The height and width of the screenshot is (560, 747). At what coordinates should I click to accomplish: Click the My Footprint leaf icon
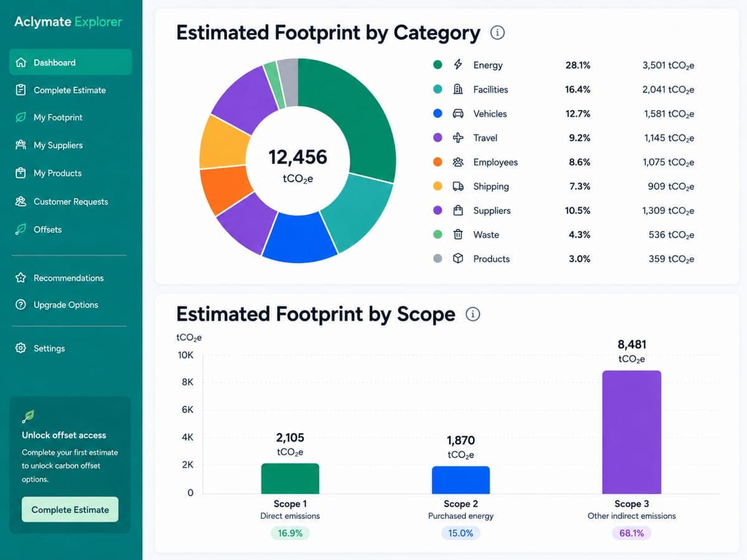point(21,117)
